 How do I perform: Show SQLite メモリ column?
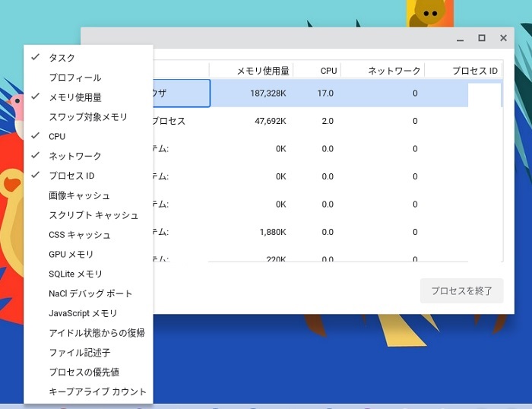click(75, 274)
